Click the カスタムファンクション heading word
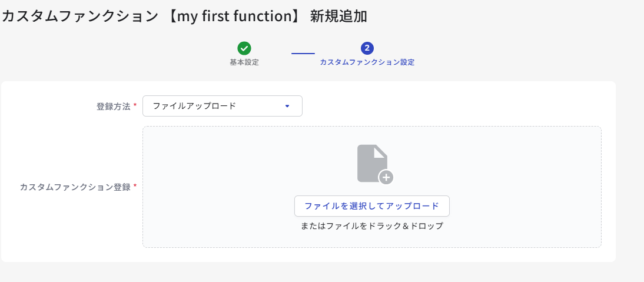Viewport: 644px width, 282px height. (x=80, y=16)
